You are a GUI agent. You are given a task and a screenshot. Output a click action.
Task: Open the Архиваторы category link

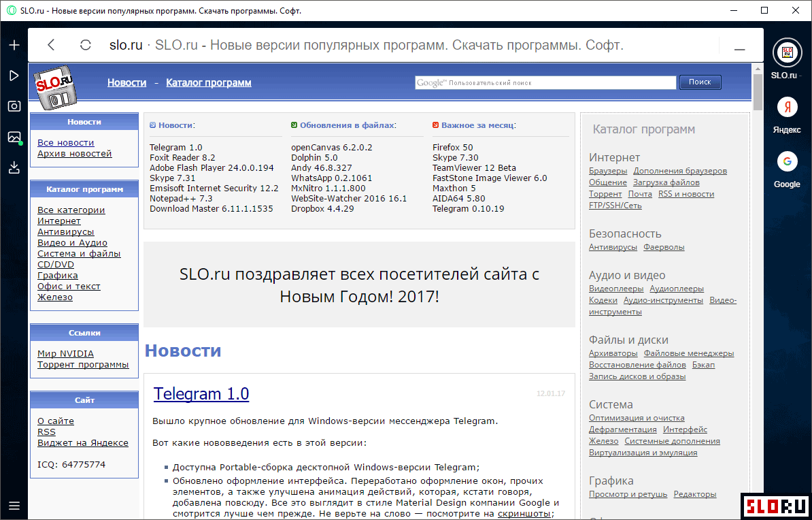point(613,353)
